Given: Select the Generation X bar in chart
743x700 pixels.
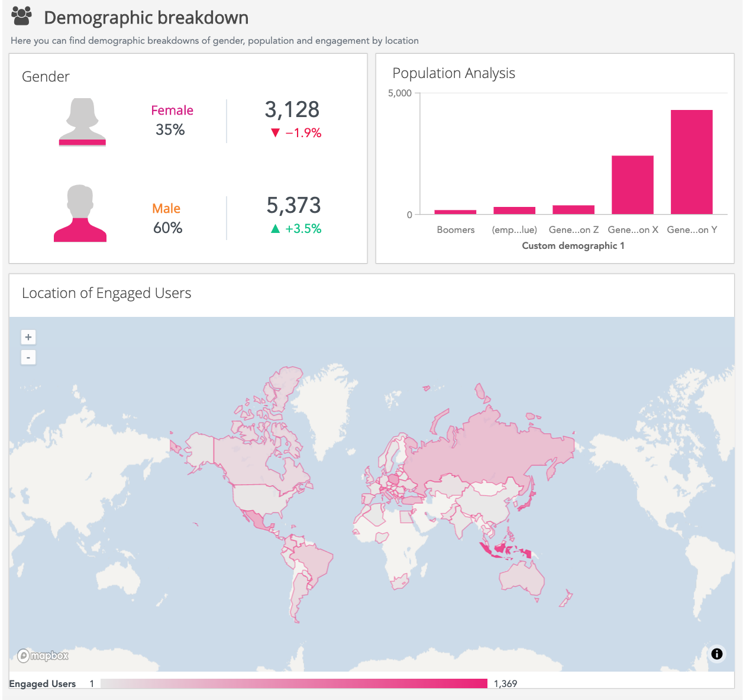Looking at the screenshot, I should (x=632, y=184).
